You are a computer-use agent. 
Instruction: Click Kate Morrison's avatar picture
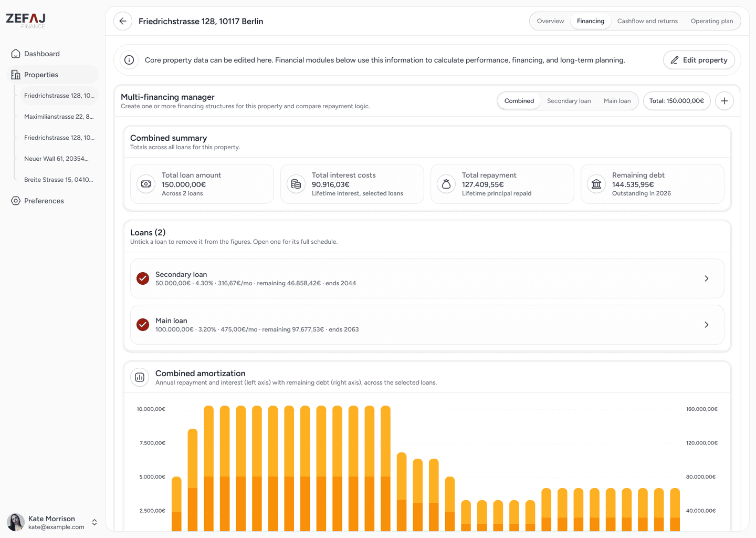(x=16, y=522)
